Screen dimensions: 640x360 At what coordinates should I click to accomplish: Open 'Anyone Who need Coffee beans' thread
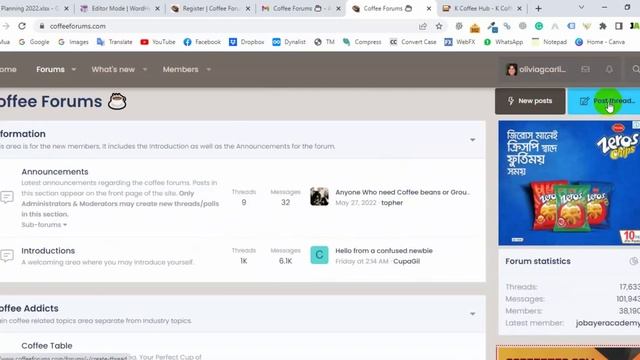[x=402, y=192]
